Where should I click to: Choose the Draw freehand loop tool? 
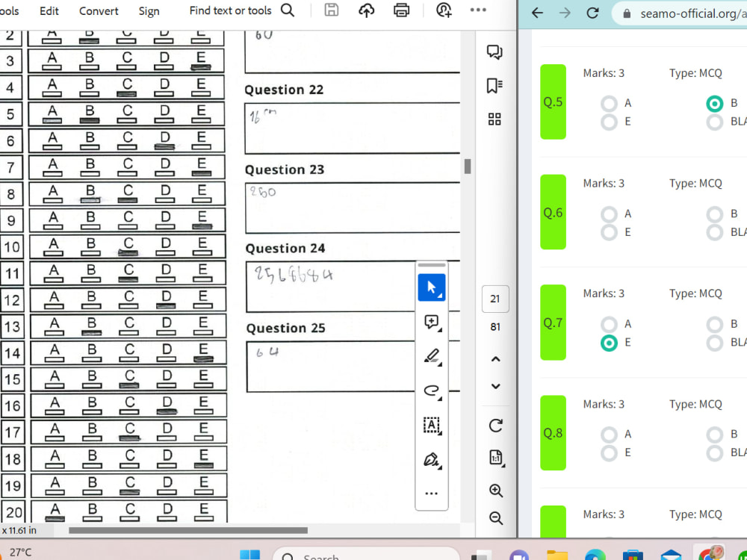432,391
